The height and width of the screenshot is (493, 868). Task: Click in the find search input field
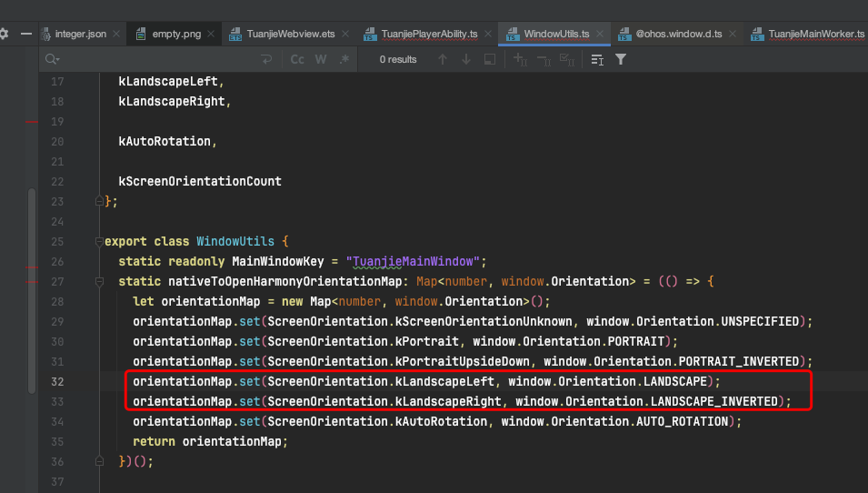155,59
